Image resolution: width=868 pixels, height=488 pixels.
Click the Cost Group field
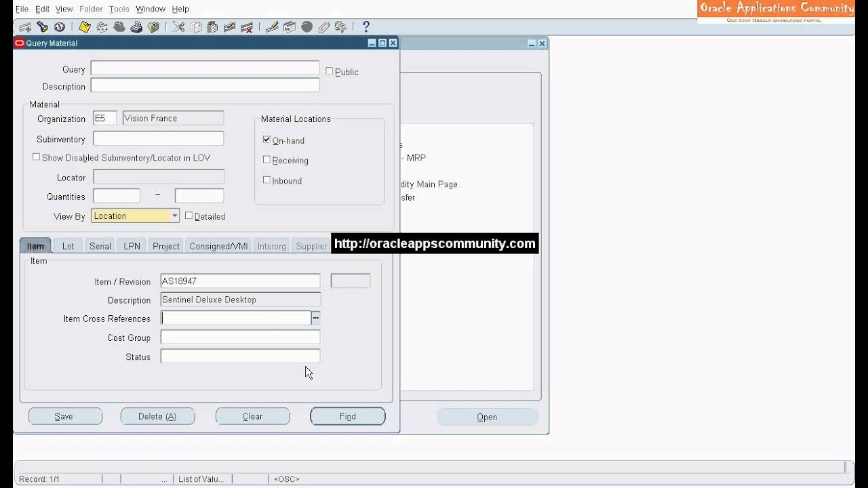(x=240, y=337)
